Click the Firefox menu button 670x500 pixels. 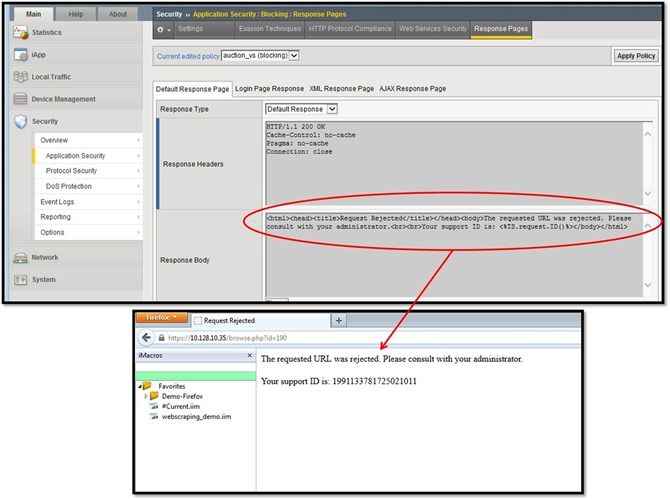[160, 319]
